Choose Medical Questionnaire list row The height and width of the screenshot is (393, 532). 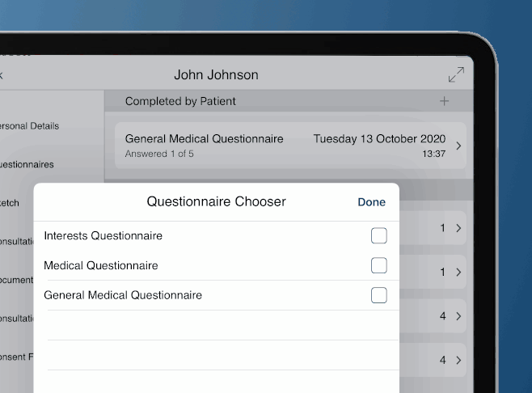(x=217, y=265)
